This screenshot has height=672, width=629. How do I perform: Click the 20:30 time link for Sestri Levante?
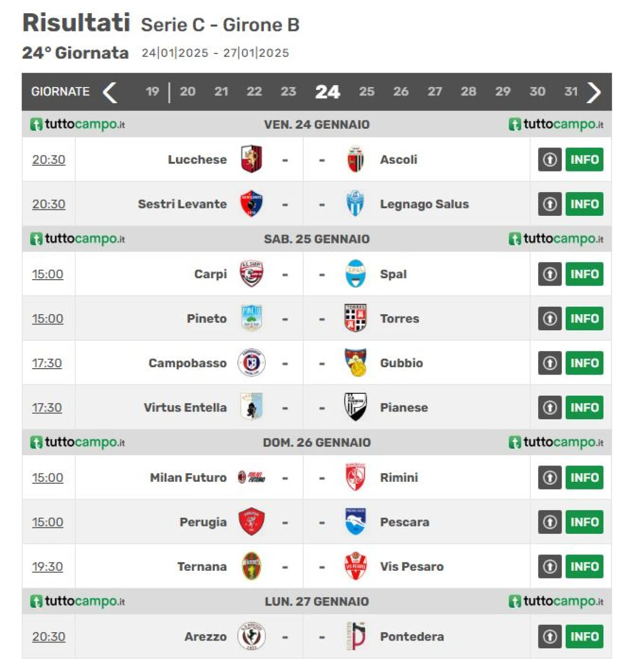tap(49, 204)
